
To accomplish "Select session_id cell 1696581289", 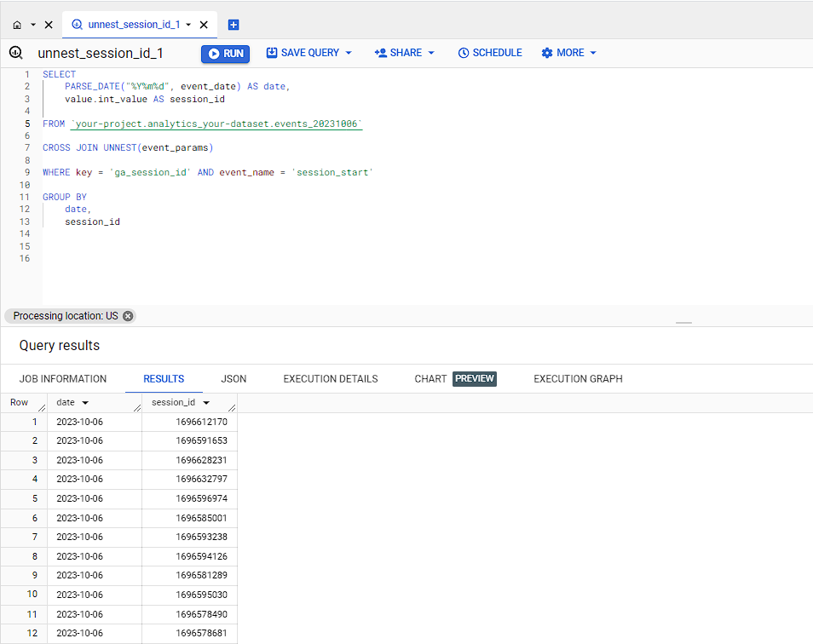I will coord(189,576).
